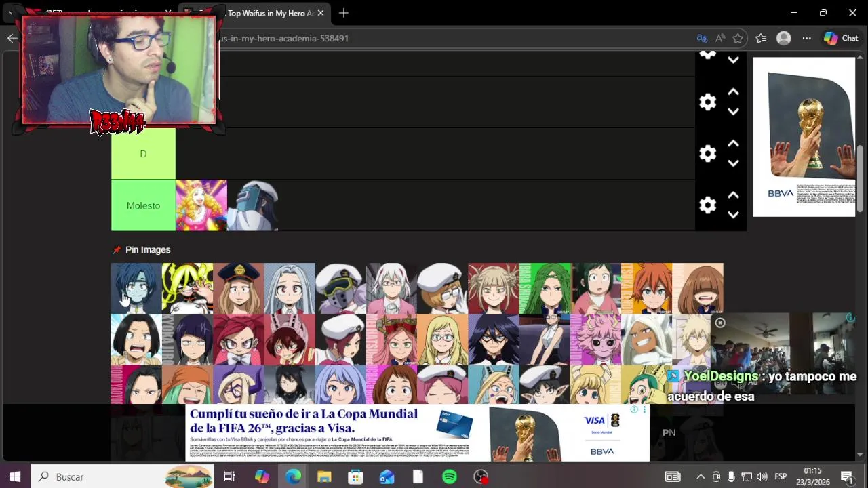Activate the Read aloud icon

[720, 38]
